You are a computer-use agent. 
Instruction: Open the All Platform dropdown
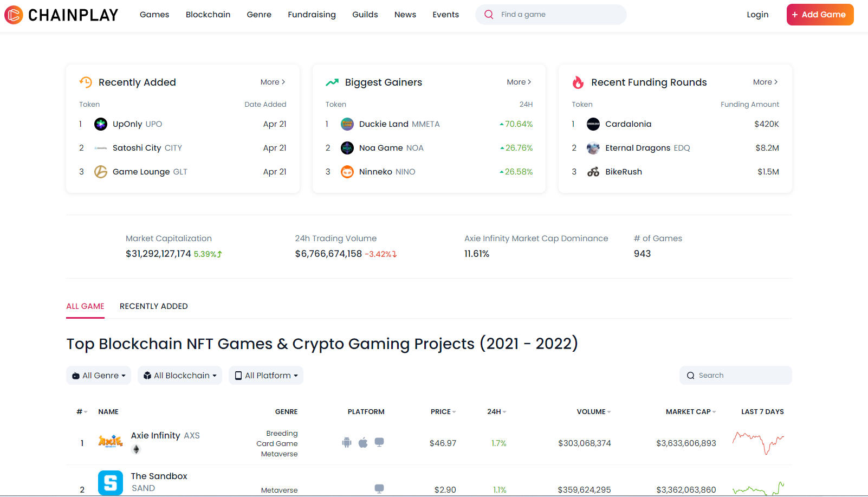click(x=266, y=376)
